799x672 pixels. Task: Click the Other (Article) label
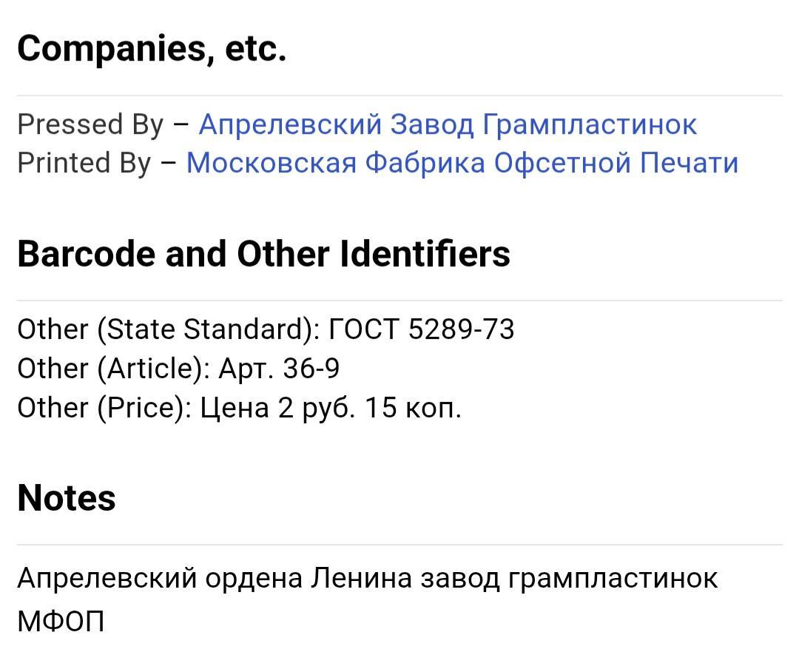114,369
